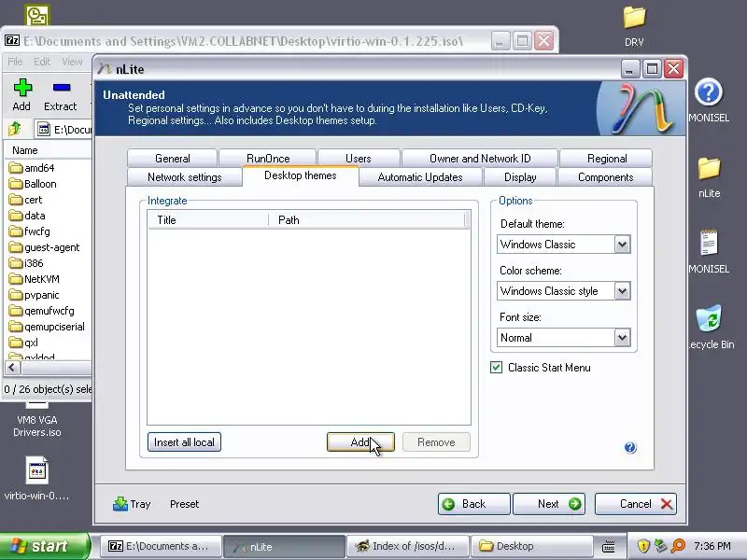Click the i386 folder icon in 7-Zip
747x560 pixels.
click(16, 263)
